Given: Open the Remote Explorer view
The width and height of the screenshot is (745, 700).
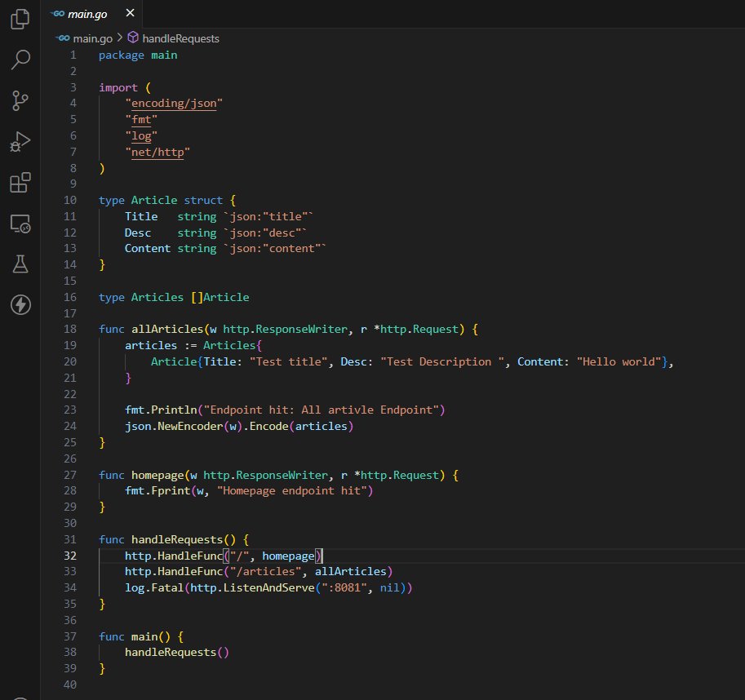Looking at the screenshot, I should pos(19,224).
